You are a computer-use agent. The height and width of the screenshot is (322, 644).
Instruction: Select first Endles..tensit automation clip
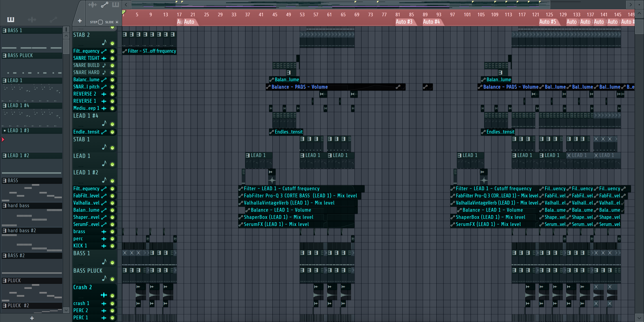pyautogui.click(x=286, y=132)
